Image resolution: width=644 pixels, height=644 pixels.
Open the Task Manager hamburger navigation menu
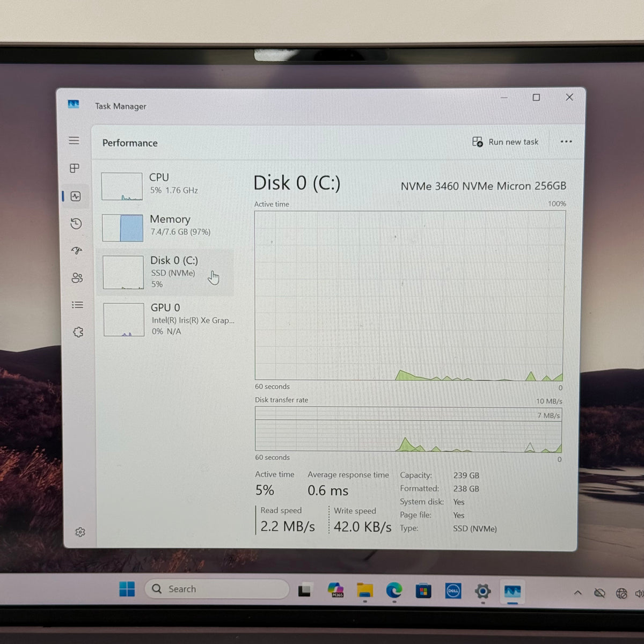[74, 141]
